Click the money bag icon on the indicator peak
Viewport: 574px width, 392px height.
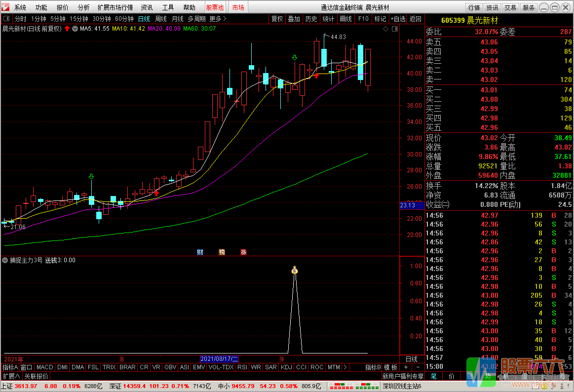(x=295, y=270)
